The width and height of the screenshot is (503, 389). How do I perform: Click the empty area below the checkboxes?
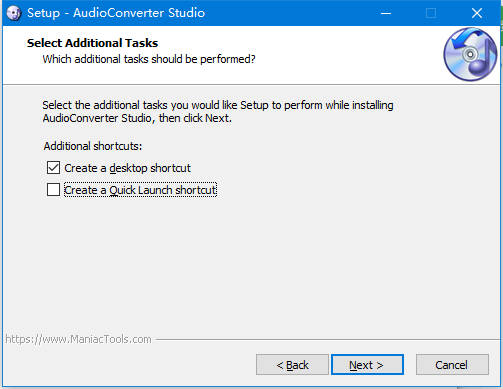[x=250, y=263]
